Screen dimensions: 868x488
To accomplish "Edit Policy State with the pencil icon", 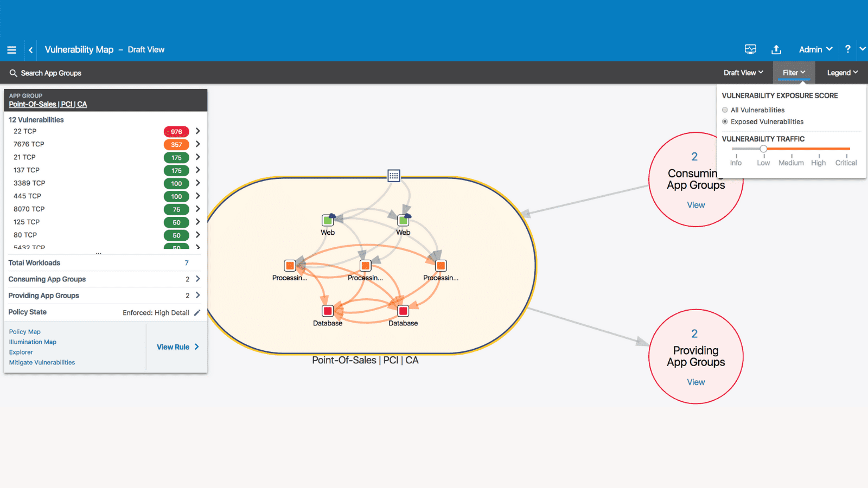I will click(197, 312).
